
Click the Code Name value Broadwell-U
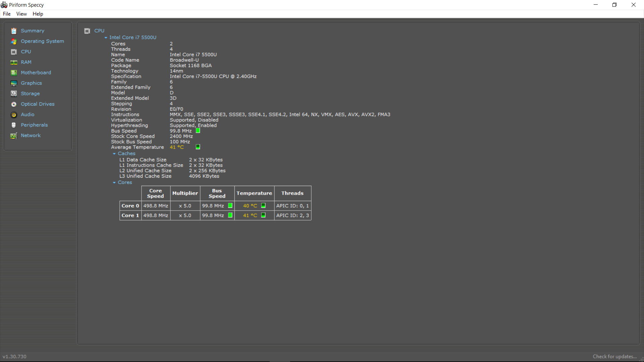pyautogui.click(x=184, y=60)
